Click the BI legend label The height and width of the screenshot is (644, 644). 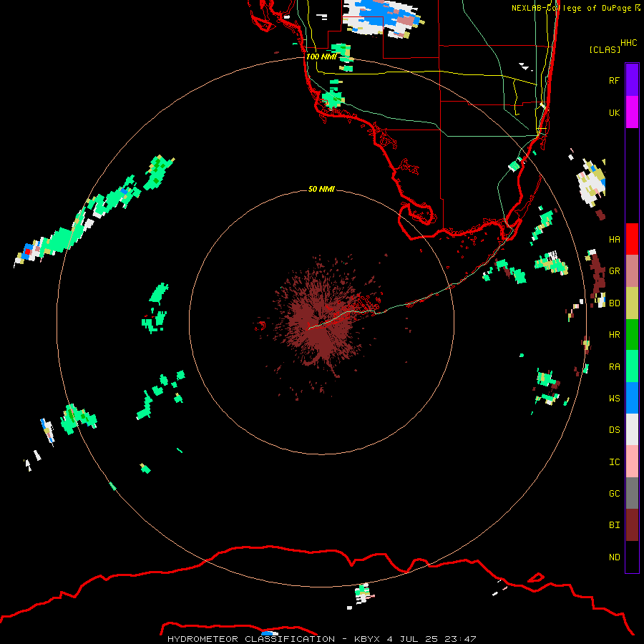(615, 525)
